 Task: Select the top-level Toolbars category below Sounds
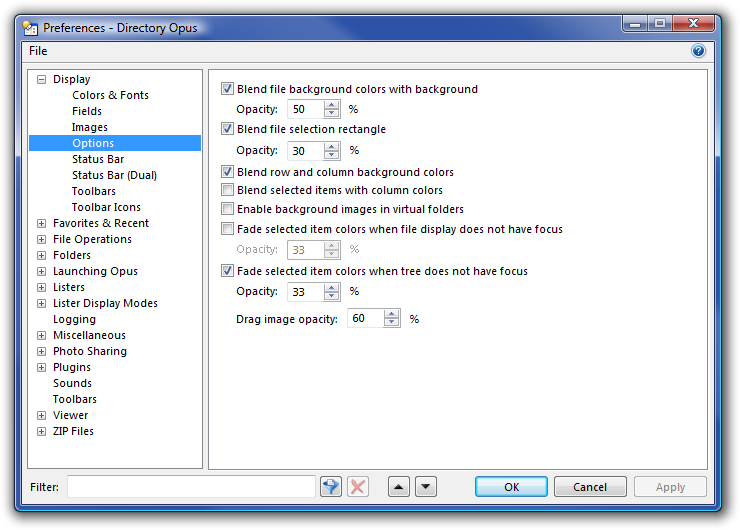tap(75, 399)
